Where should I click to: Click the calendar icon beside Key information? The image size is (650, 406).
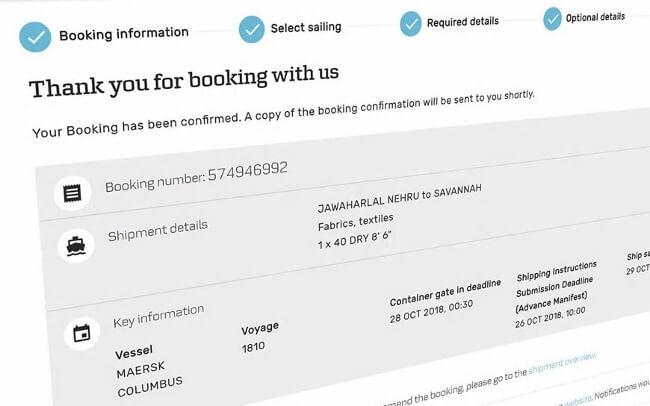(x=82, y=333)
